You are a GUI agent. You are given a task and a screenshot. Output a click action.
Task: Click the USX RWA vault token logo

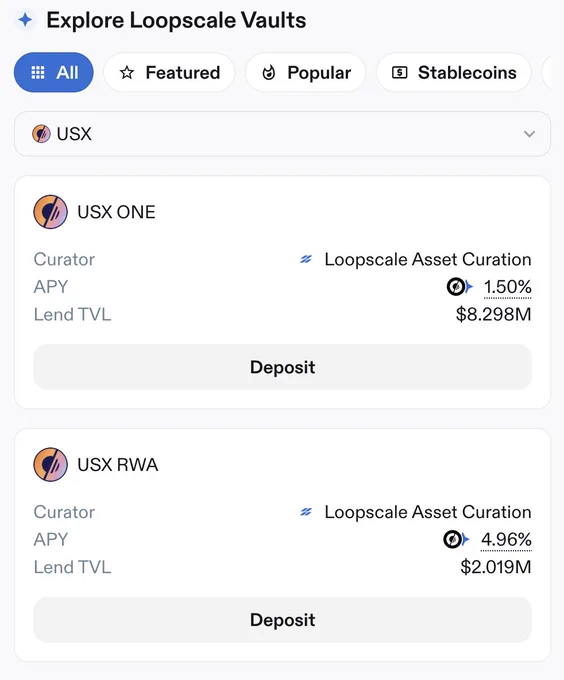coord(50,464)
